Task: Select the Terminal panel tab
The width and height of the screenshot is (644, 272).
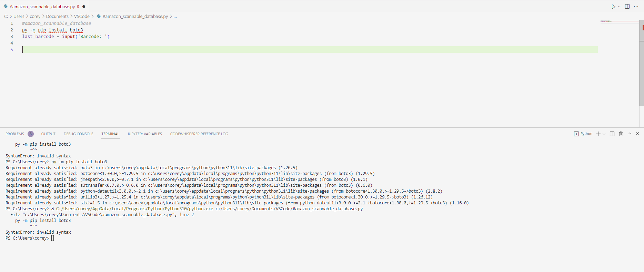Action: coord(110,134)
